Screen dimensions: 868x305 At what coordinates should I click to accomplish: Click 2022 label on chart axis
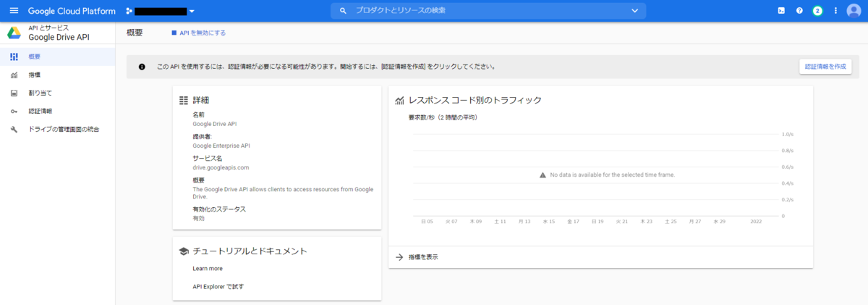(756, 222)
